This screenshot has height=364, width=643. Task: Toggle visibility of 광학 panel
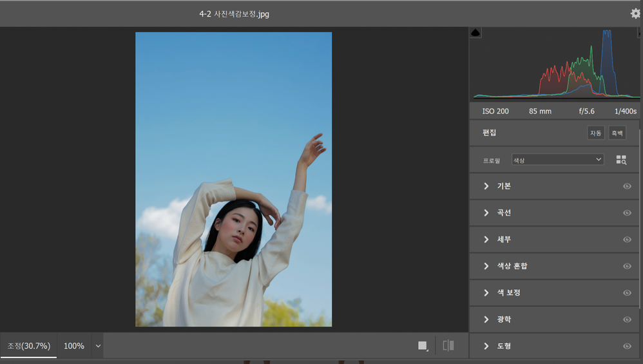coord(627,320)
